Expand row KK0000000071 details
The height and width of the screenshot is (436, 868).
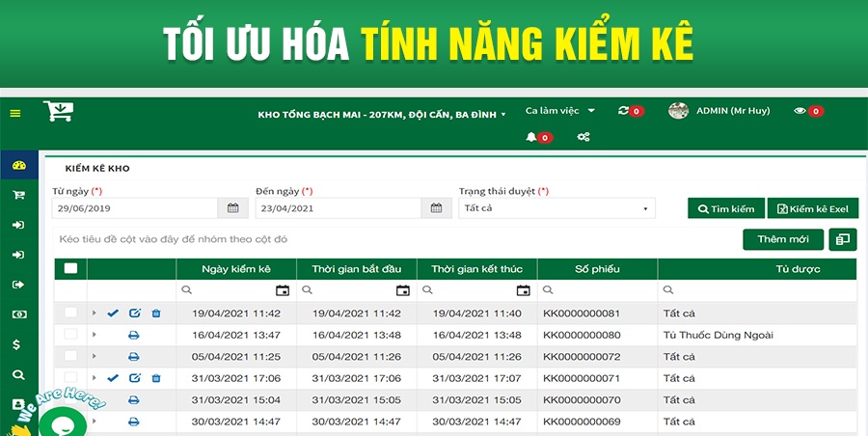pyautogui.click(x=95, y=378)
